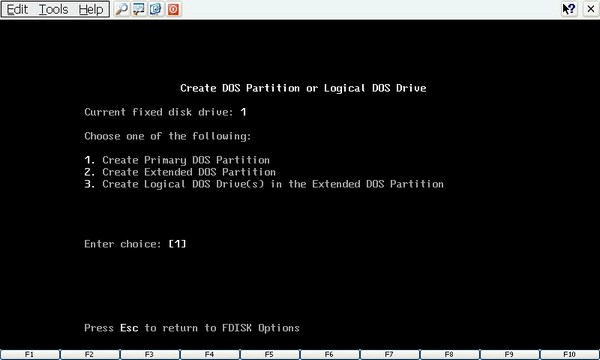Click 'Create Primary DOS Partition' line
Viewport: 600px width, 360px height.
point(177,160)
